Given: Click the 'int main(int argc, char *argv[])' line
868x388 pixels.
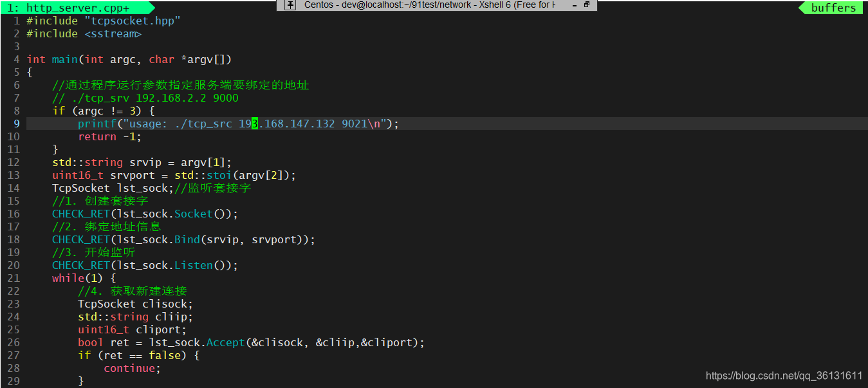Looking at the screenshot, I should (129, 59).
